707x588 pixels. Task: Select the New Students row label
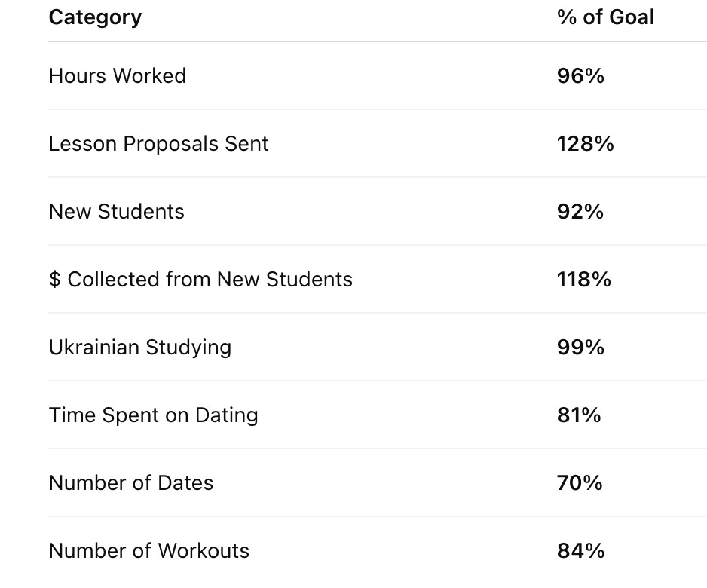[116, 212]
